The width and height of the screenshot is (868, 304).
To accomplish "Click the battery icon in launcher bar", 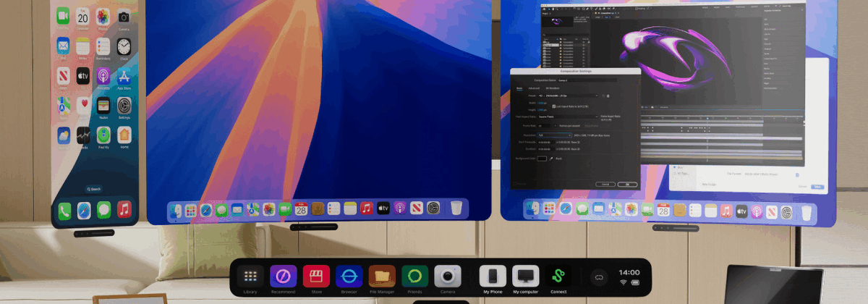I will tap(636, 282).
